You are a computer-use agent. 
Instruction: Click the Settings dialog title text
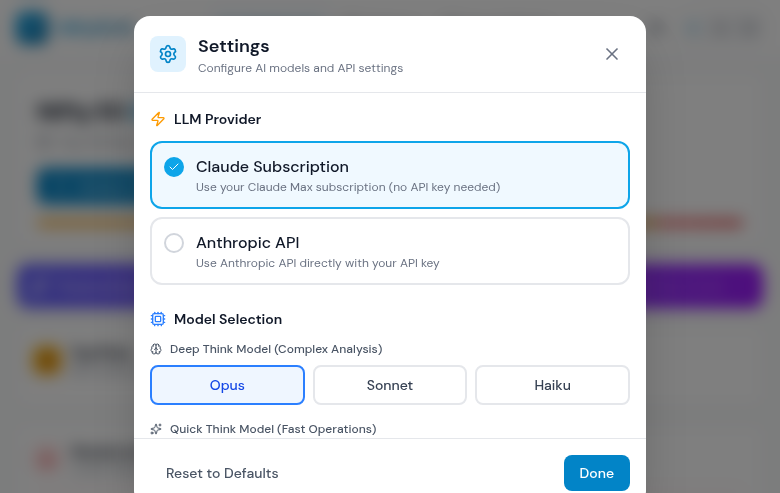pyautogui.click(x=233, y=46)
